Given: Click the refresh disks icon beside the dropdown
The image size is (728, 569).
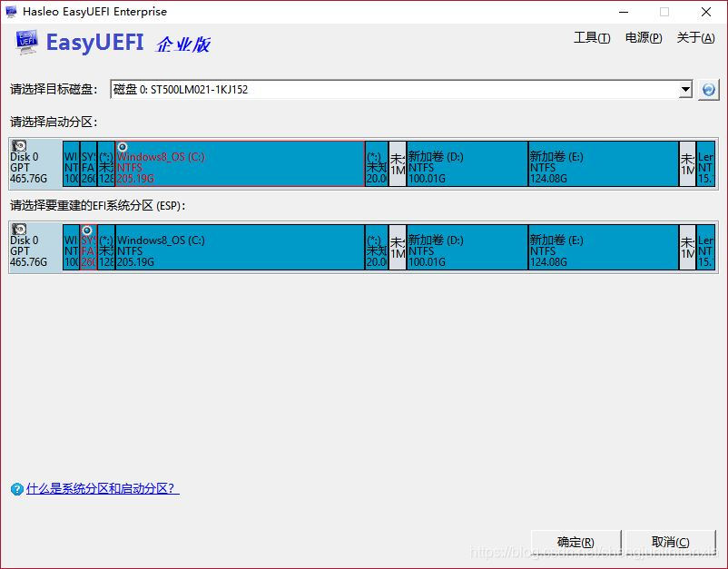Looking at the screenshot, I should point(709,90).
